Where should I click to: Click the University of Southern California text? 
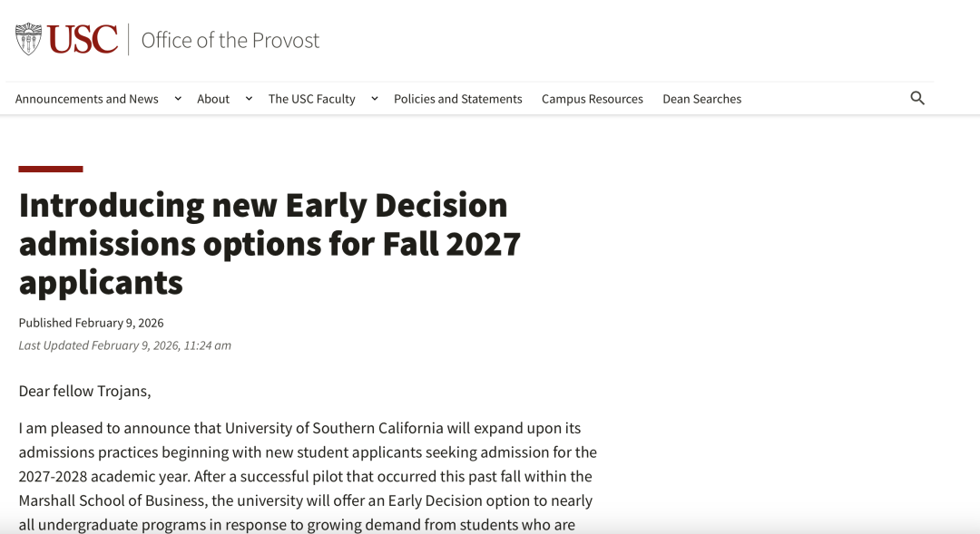coord(334,429)
